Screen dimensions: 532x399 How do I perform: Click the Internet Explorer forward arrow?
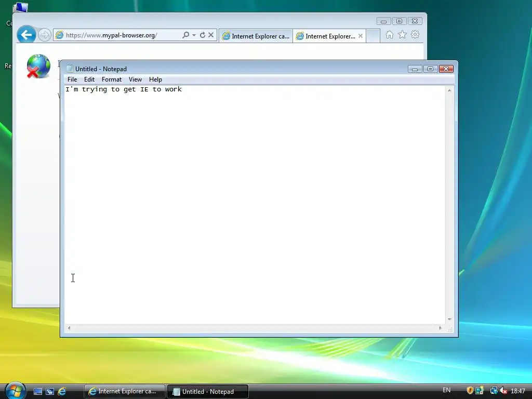(45, 35)
